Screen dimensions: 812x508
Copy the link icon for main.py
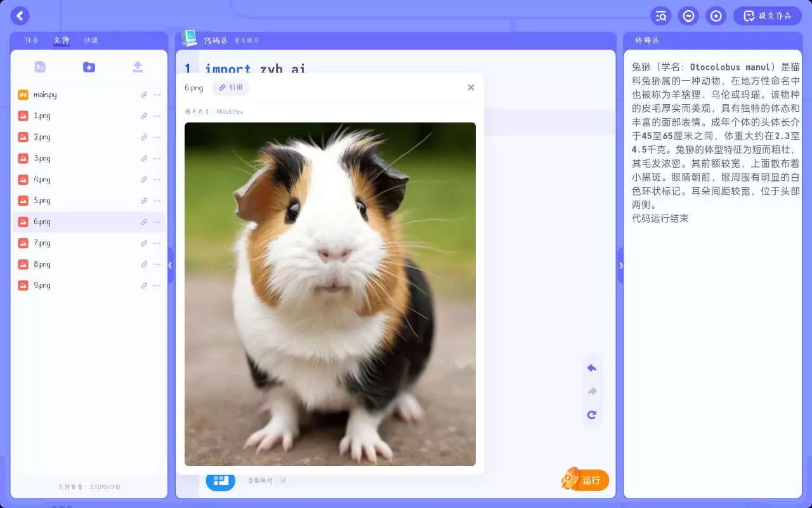click(x=144, y=95)
